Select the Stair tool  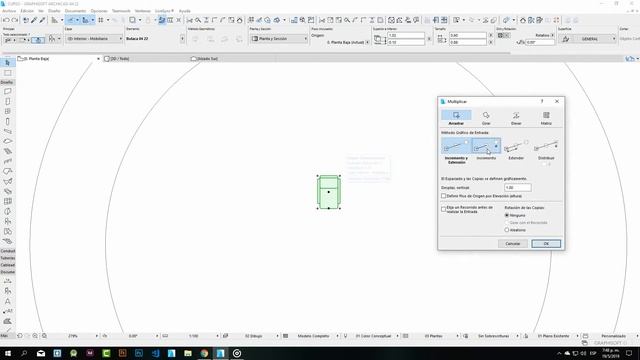(x=7, y=151)
